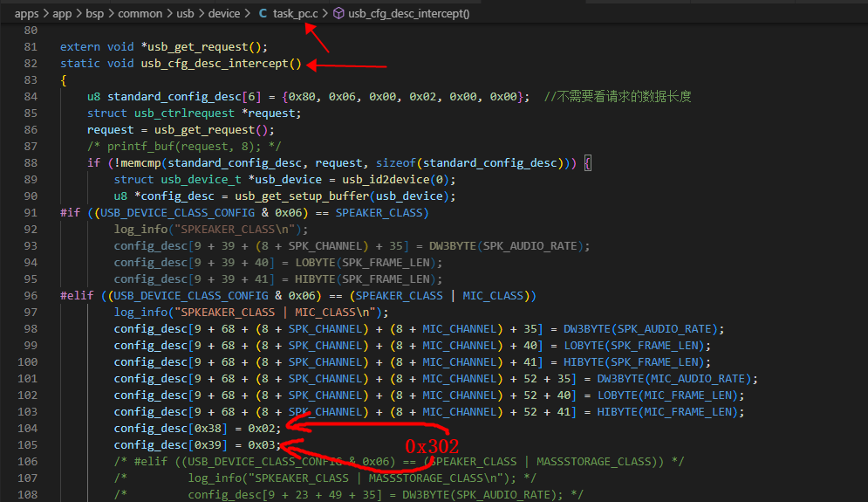Click the cube symbol icon before usb_cfg_desc_intercept()
The width and height of the screenshot is (868, 502).
point(338,13)
